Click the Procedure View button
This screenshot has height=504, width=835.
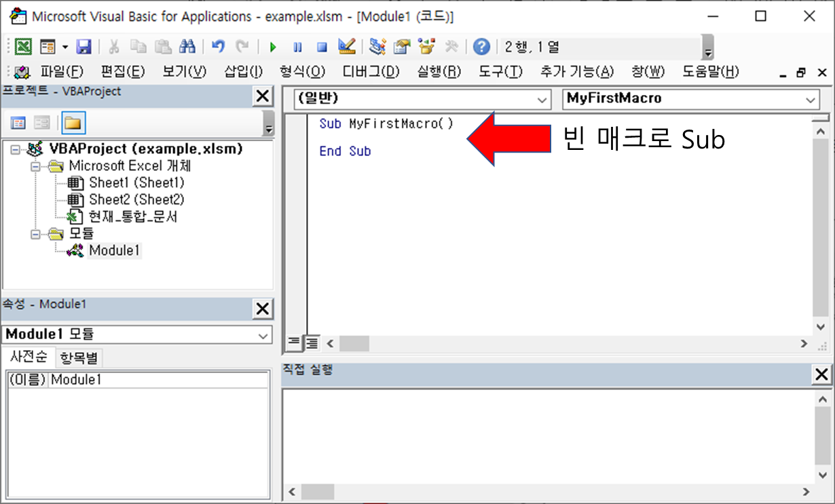coord(293,343)
